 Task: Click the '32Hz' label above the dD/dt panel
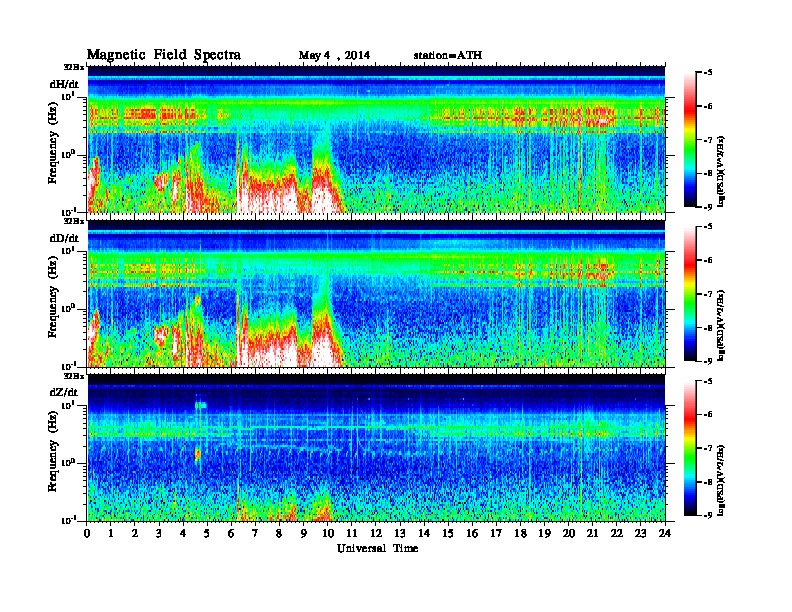click(x=74, y=221)
